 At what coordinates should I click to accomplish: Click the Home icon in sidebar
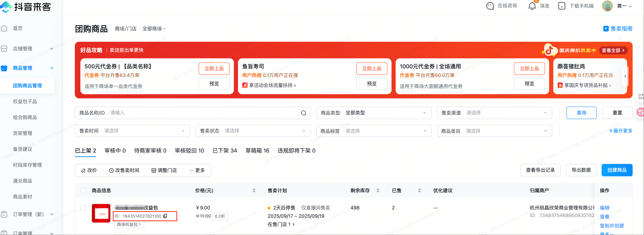click(4, 28)
